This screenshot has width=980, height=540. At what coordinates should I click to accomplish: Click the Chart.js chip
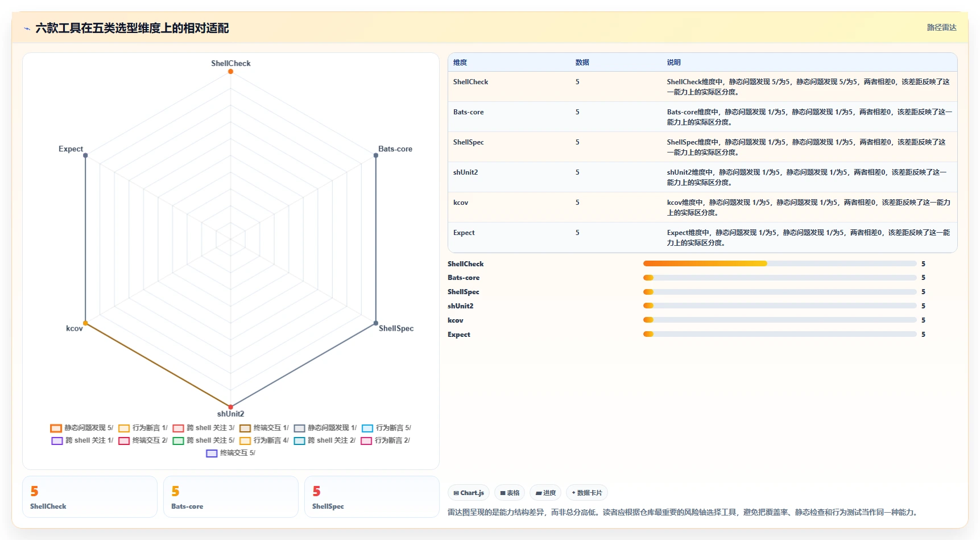tap(469, 493)
